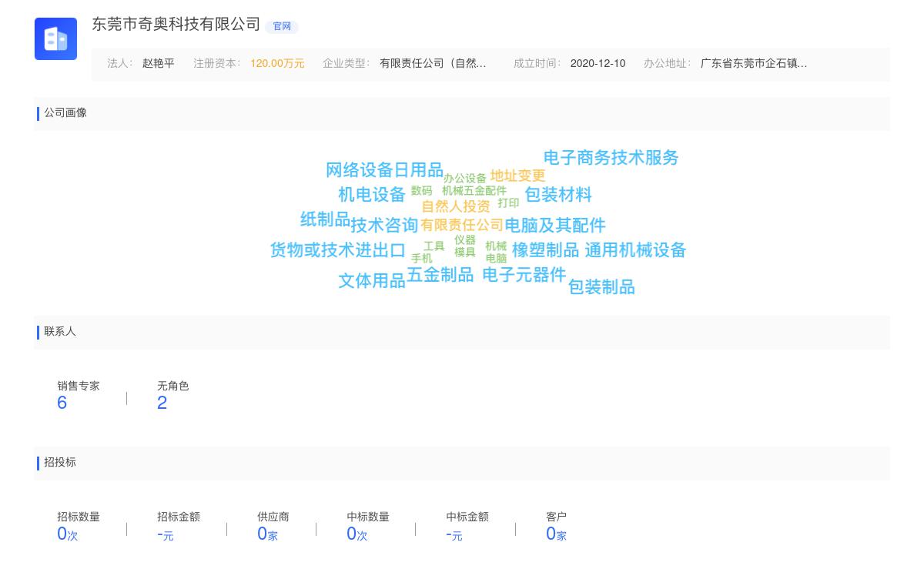Select word cloud tag 货物或技术进出口
924x579 pixels.
[x=338, y=250]
